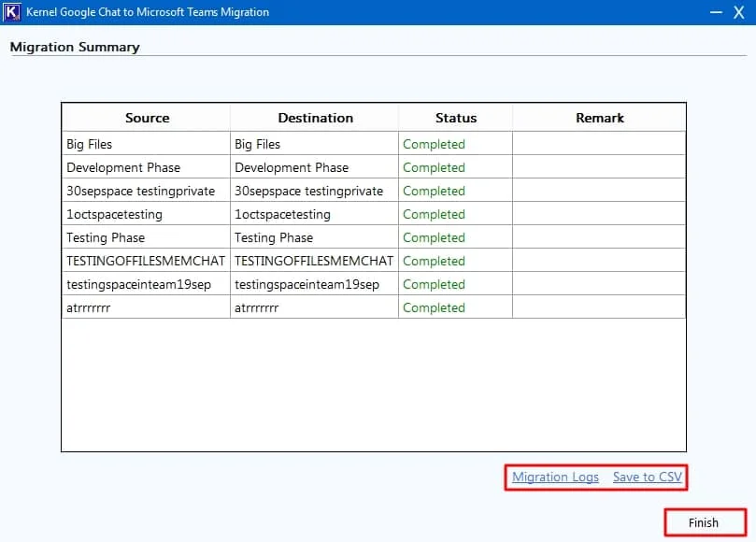Select Development Phase in Destination column
The image size is (756, 542).
[315, 167]
